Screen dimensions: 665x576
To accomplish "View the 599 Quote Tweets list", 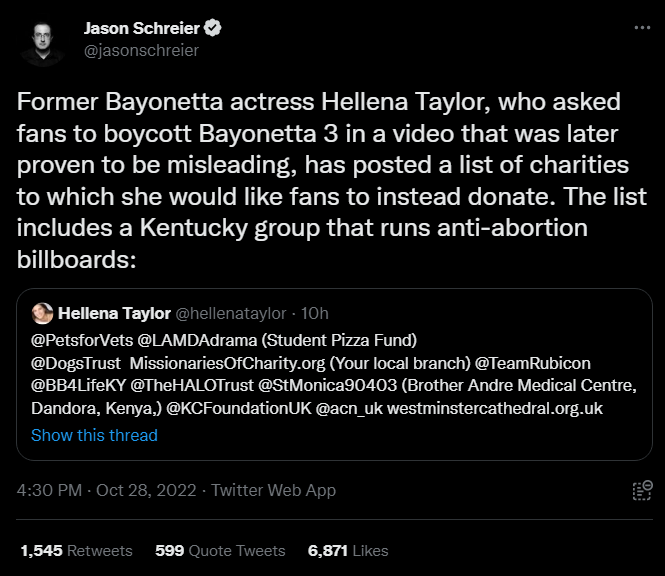I will [x=220, y=551].
